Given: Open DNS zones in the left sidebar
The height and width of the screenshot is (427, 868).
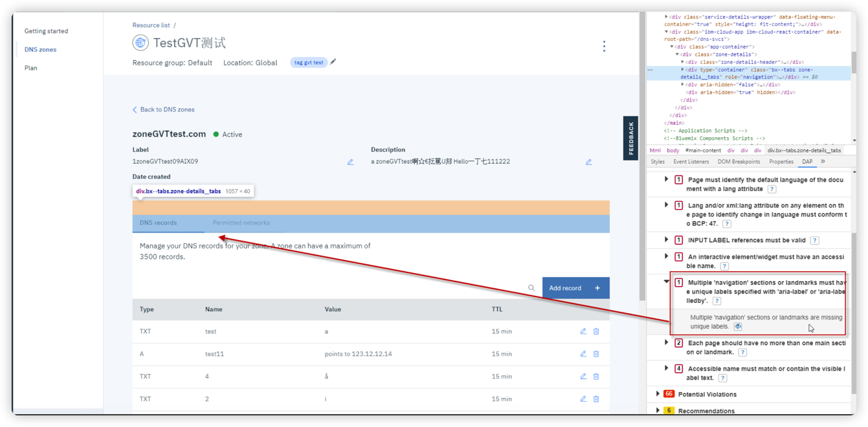Looking at the screenshot, I should (x=40, y=49).
